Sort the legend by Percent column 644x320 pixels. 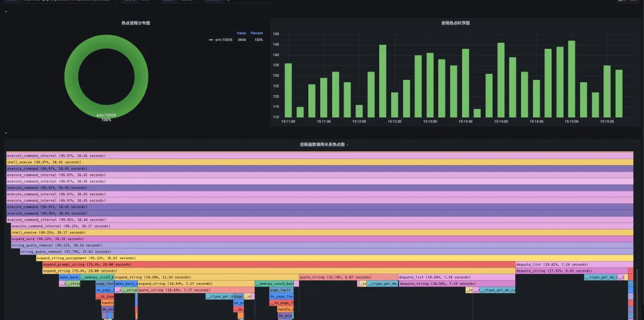click(x=256, y=33)
